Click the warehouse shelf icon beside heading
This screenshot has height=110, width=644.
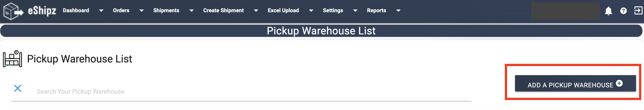(12, 59)
